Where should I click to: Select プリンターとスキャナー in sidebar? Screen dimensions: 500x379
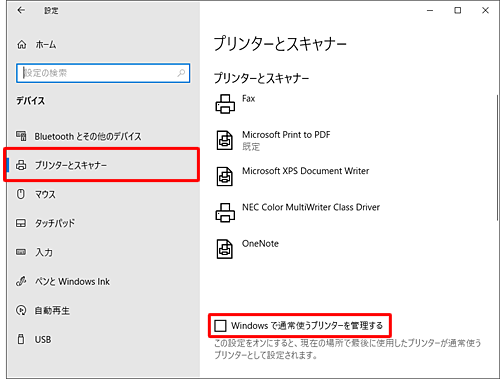[x=103, y=165]
